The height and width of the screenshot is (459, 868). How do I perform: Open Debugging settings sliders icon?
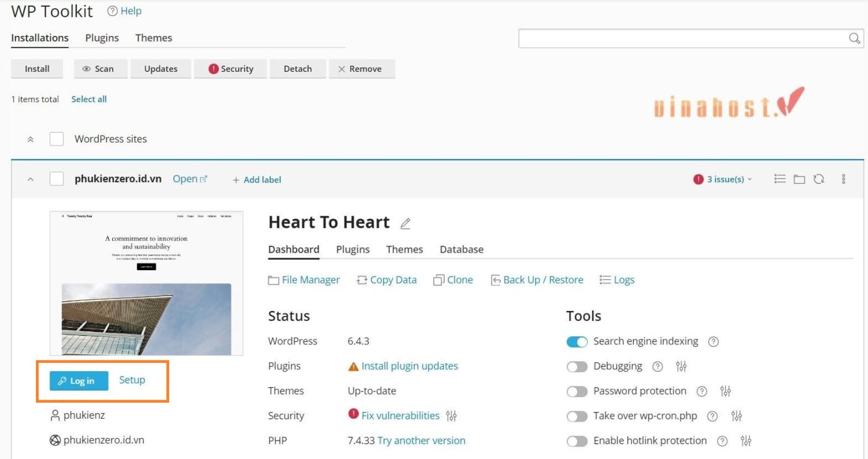point(681,366)
